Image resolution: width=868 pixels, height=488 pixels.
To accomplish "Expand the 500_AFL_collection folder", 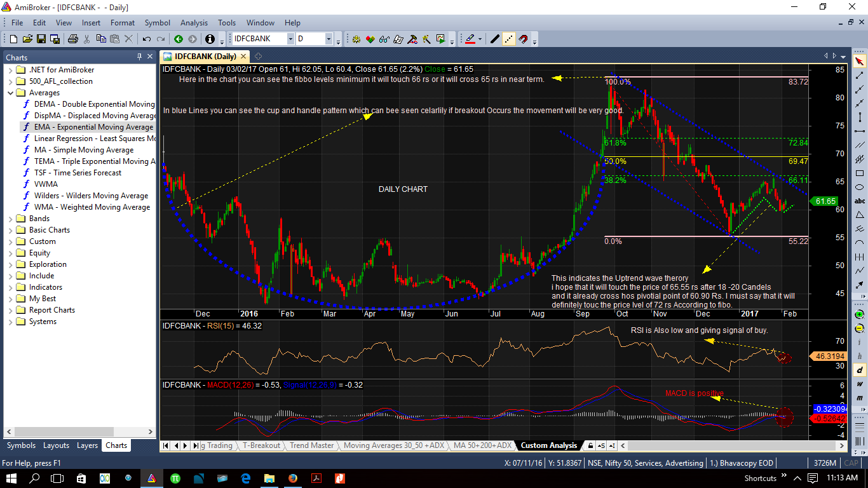I will [x=11, y=81].
